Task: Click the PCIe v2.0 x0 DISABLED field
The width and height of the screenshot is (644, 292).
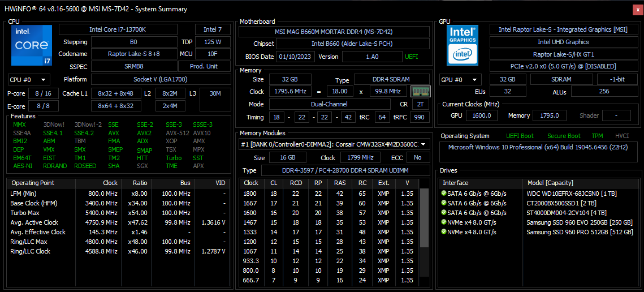Action: click(x=563, y=66)
